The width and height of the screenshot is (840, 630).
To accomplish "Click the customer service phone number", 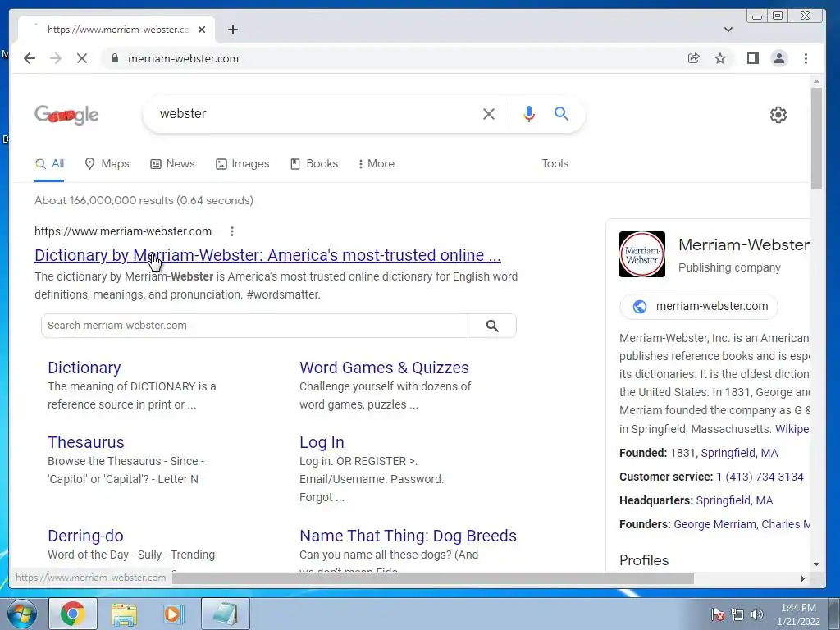I will click(760, 477).
